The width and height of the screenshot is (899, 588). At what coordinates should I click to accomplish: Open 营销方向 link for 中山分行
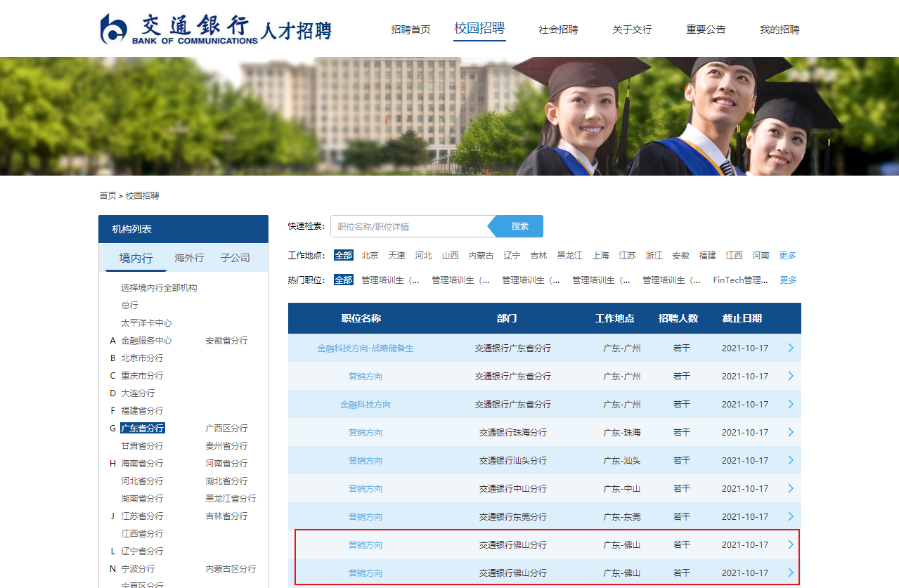(x=366, y=488)
